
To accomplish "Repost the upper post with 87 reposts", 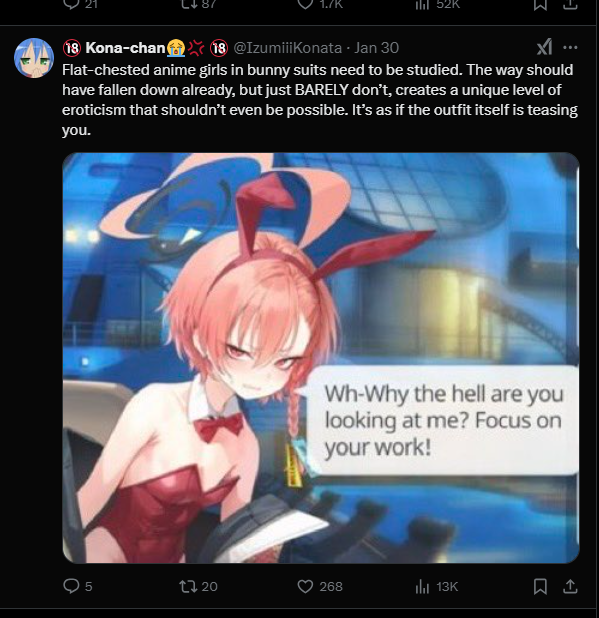I will (198, 4).
